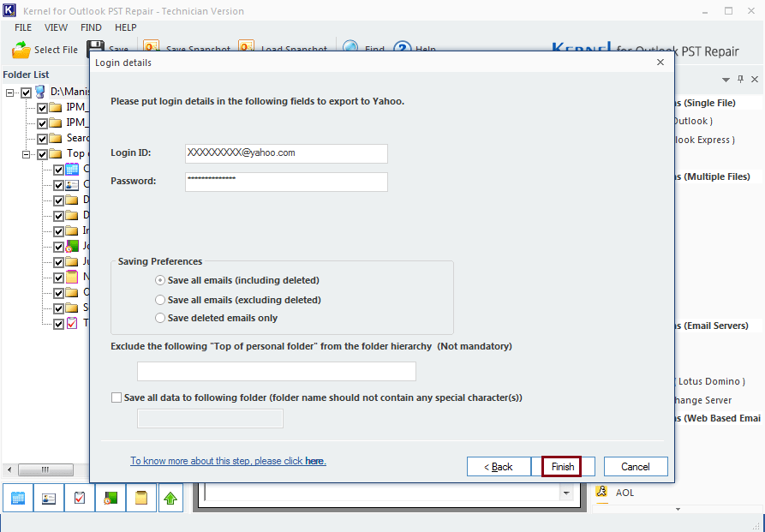Select Save all emails (including deleted)
The image size is (765, 532).
pyautogui.click(x=160, y=281)
